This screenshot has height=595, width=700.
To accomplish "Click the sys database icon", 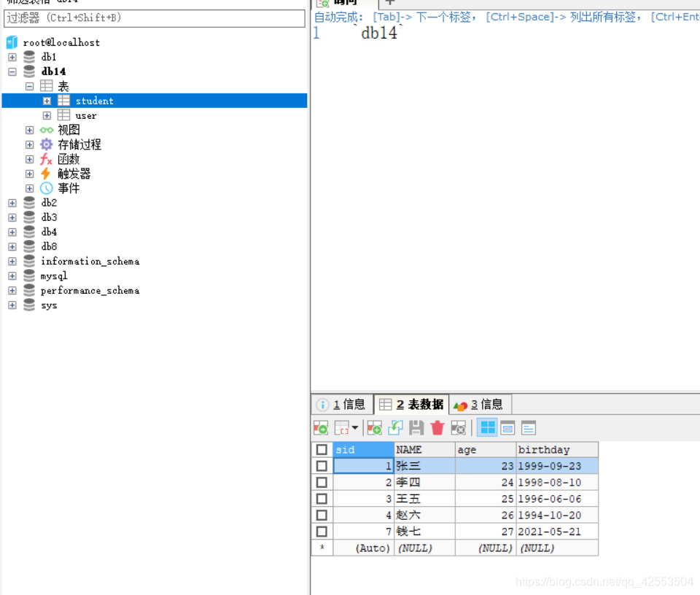I will [x=29, y=305].
